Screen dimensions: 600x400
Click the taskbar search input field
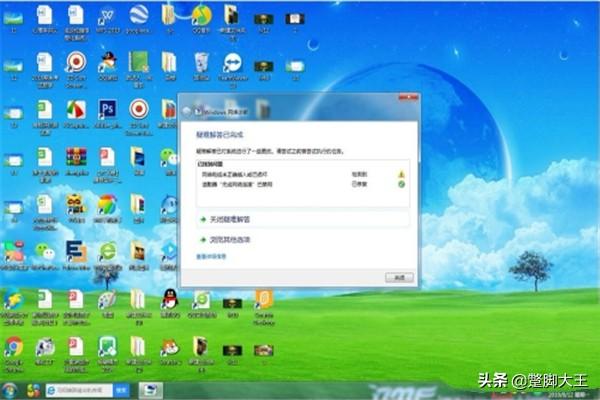(x=80, y=390)
